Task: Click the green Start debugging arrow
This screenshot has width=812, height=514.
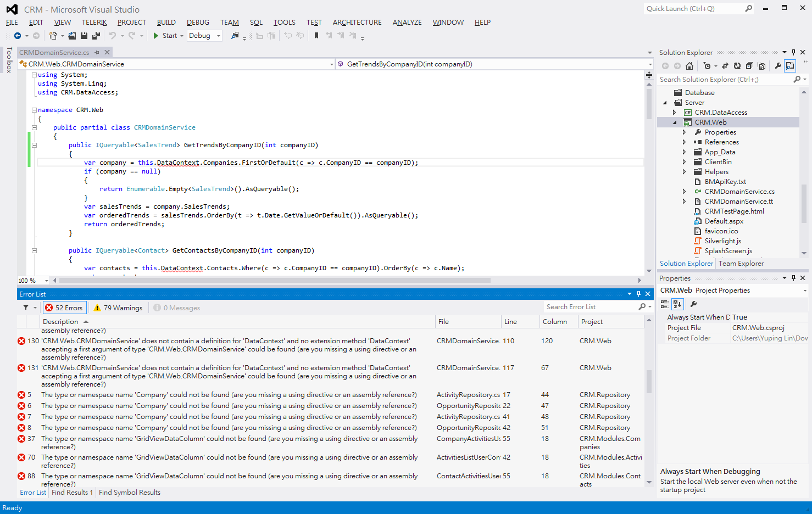Action: (156, 36)
